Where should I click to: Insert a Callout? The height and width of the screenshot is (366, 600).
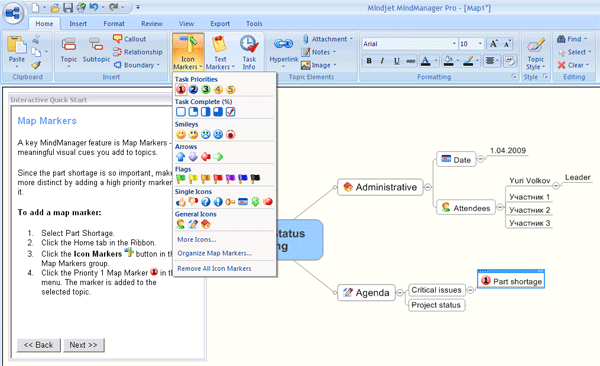click(x=130, y=39)
